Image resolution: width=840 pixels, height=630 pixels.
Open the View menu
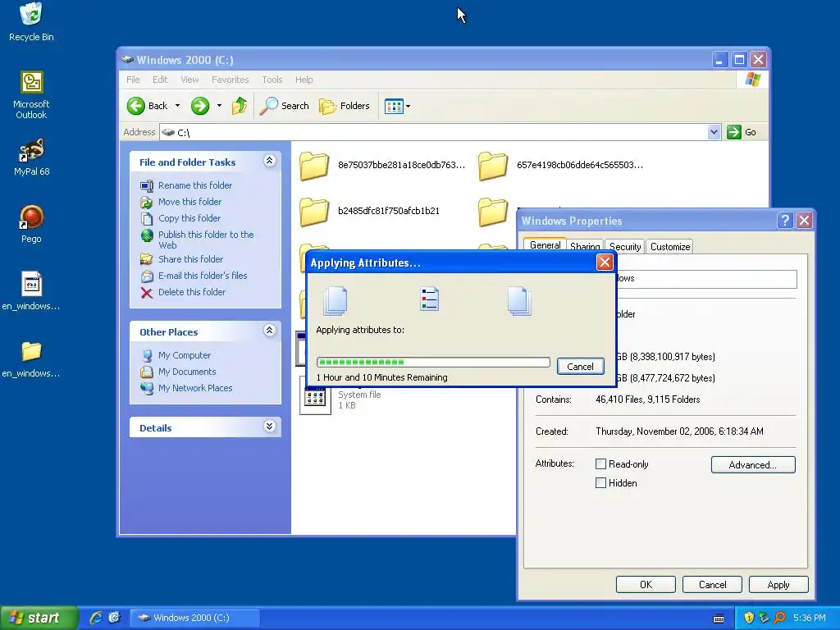point(189,80)
